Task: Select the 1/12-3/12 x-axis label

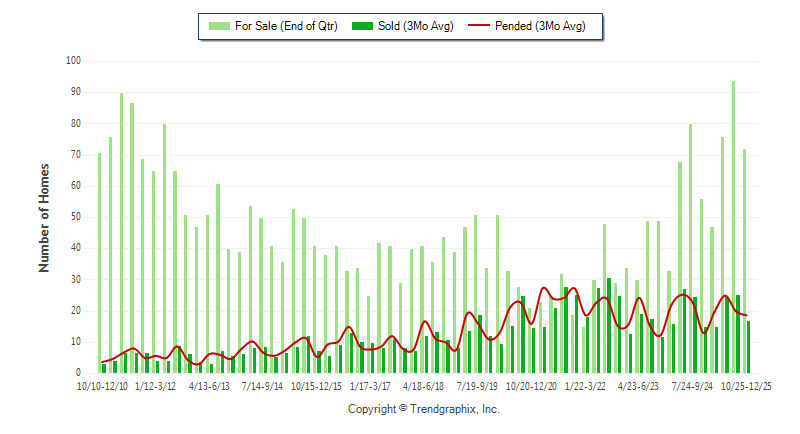Action: coord(157,385)
